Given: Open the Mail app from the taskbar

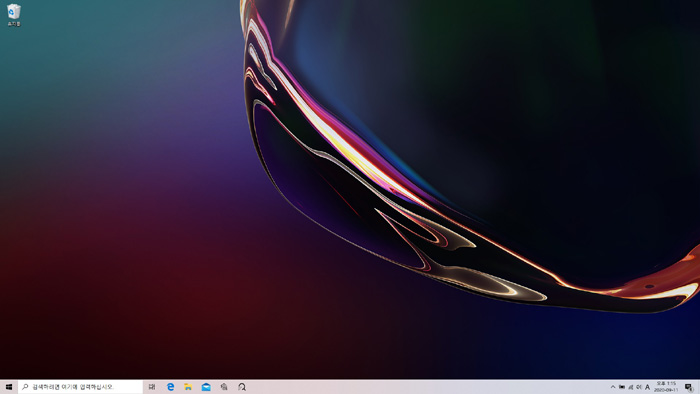Looking at the screenshot, I should [206, 387].
